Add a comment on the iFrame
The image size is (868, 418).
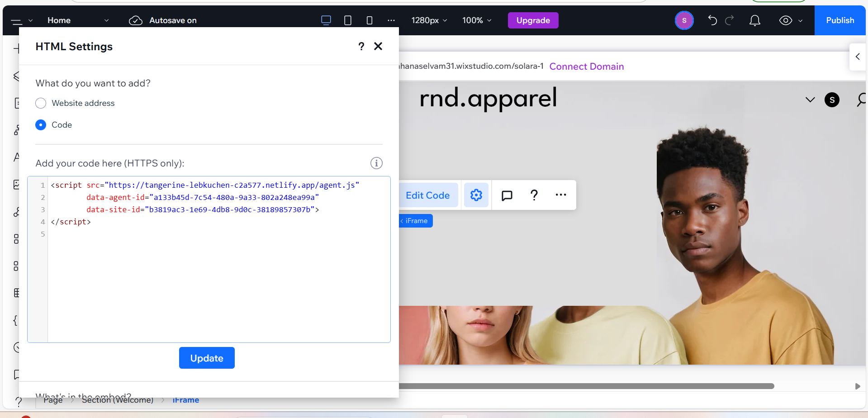[x=507, y=195]
